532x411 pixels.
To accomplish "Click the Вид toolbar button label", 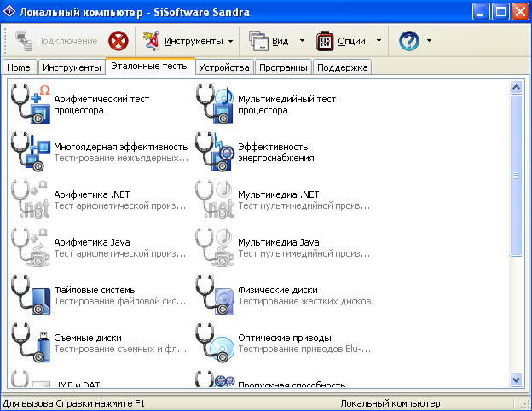I will tap(280, 41).
